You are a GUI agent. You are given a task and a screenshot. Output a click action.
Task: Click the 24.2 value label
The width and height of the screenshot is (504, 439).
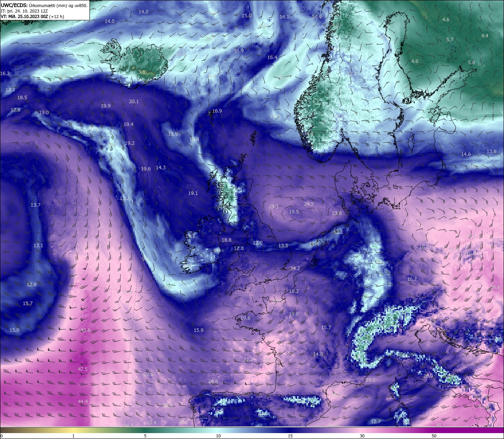point(295,269)
